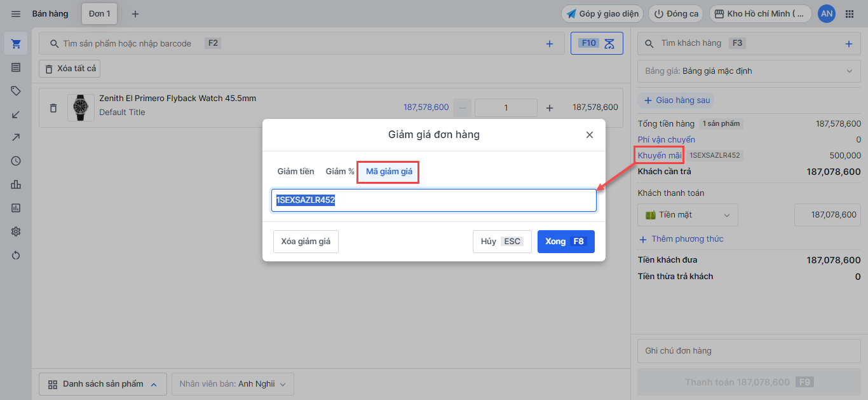Expand the Nhân viên bán dropdown

[233, 384]
